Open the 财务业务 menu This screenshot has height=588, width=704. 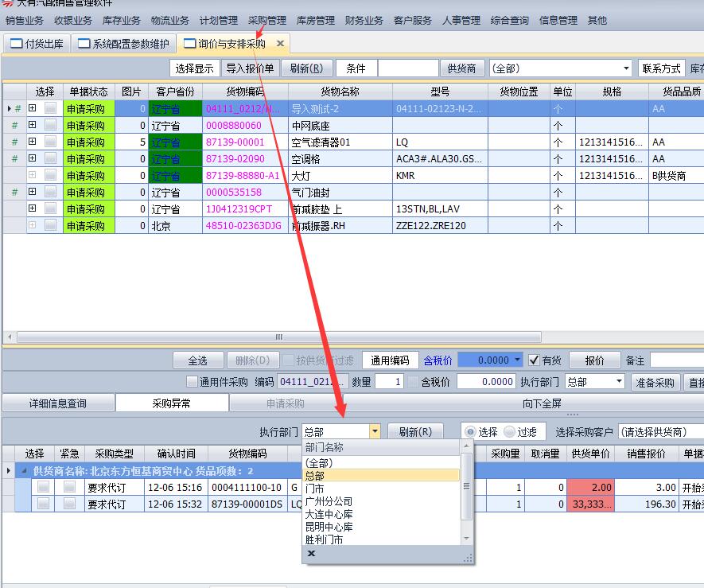tap(364, 20)
